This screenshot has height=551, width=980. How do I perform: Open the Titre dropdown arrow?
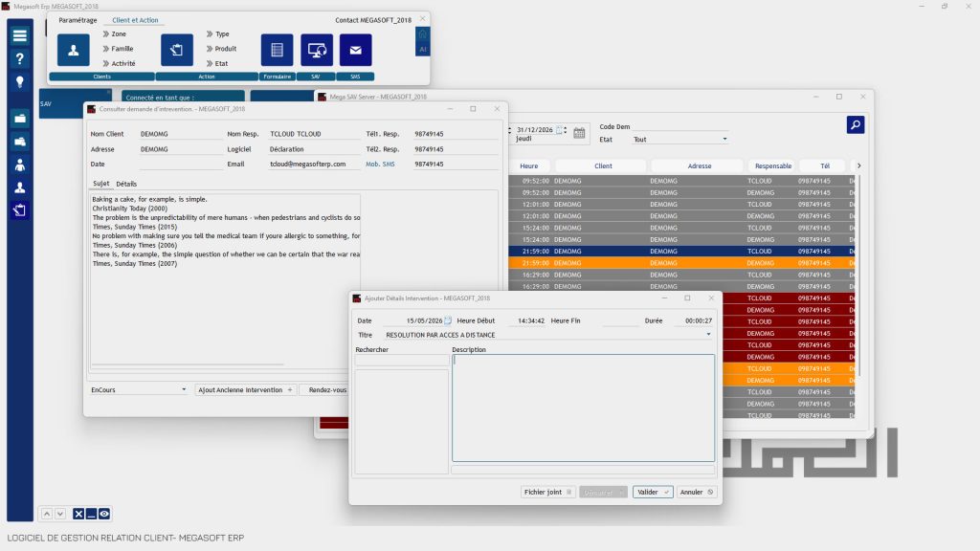pos(708,335)
